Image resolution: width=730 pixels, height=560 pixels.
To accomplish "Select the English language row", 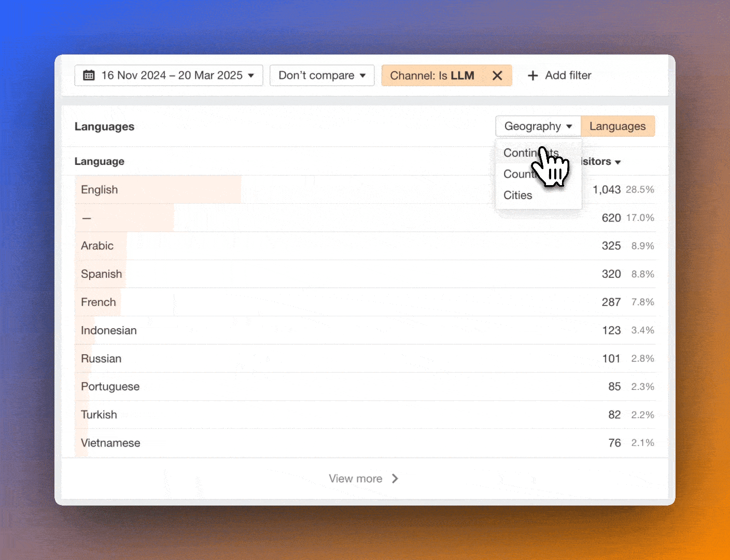I will [99, 190].
